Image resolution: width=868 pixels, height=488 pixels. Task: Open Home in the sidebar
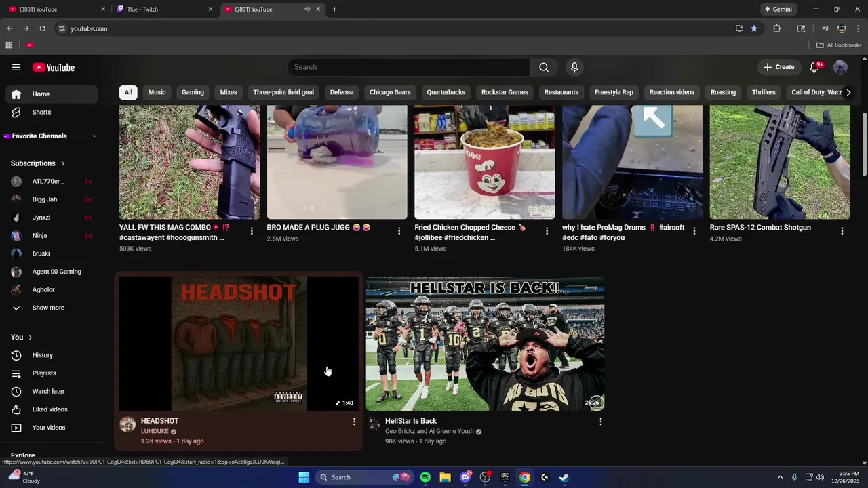pos(52,94)
